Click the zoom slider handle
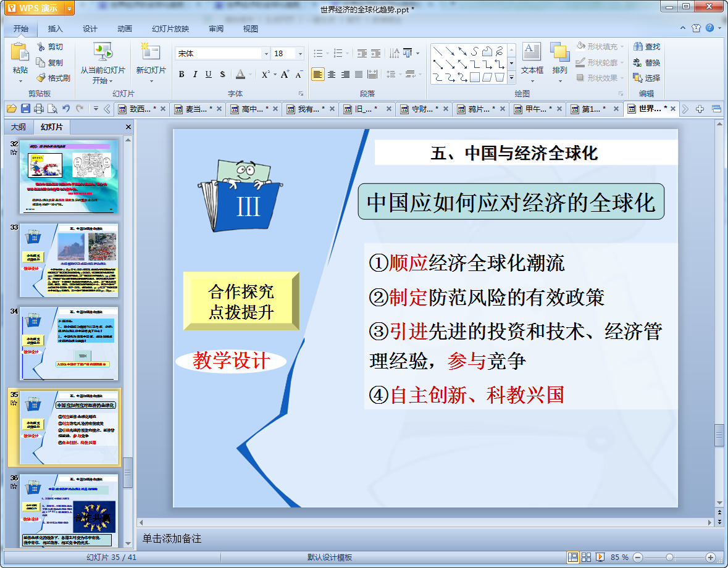 (x=669, y=558)
